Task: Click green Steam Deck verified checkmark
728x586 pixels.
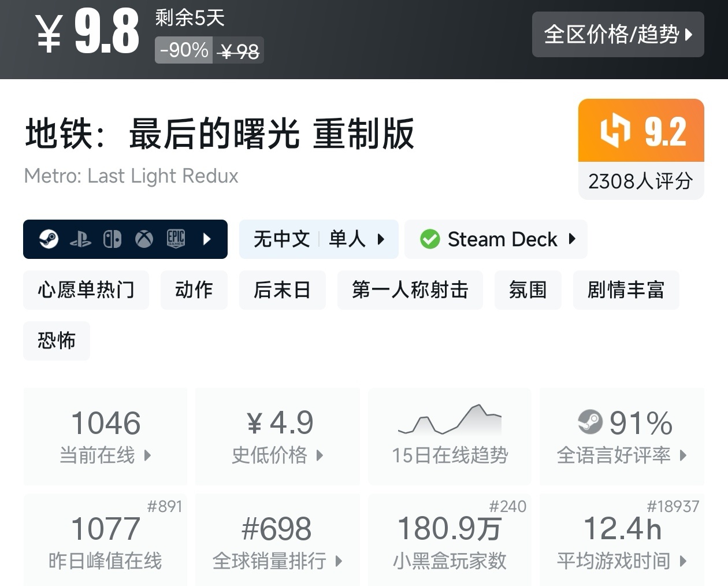Action: point(429,239)
